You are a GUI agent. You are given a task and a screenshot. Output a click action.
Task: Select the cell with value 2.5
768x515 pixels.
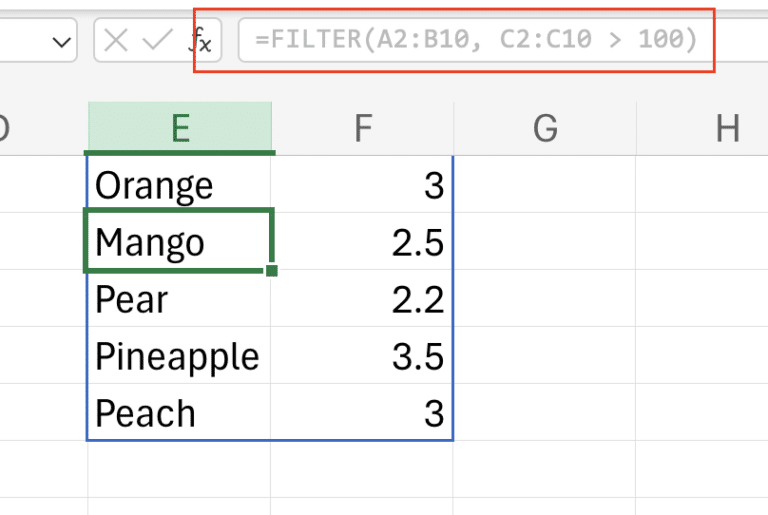click(362, 241)
